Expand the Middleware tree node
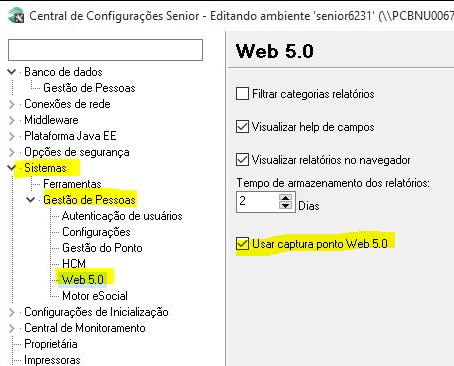The height and width of the screenshot is (366, 454). point(12,120)
